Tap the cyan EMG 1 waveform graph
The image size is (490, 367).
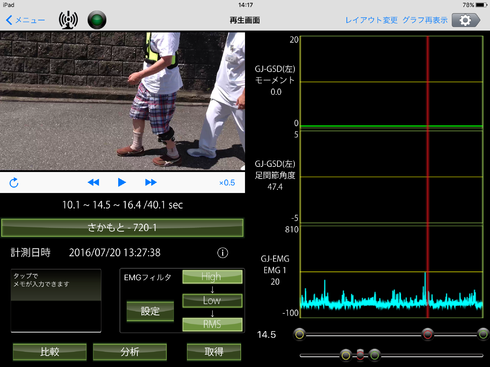tap(392, 272)
